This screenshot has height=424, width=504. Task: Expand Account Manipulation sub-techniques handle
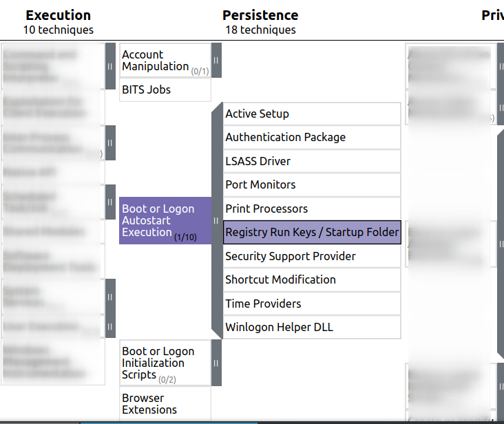point(216,61)
